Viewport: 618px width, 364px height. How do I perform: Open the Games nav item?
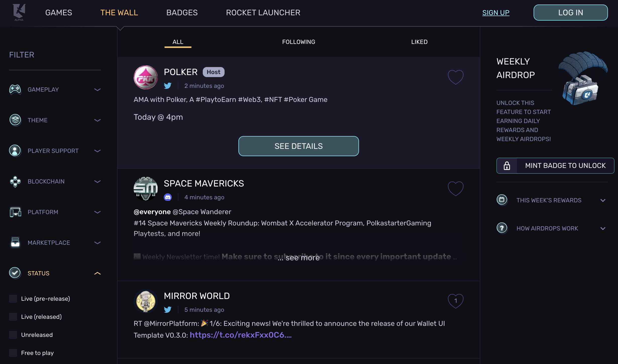59,13
